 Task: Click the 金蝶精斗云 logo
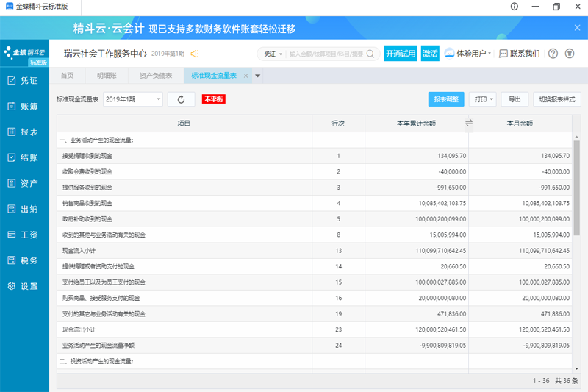pos(25,53)
